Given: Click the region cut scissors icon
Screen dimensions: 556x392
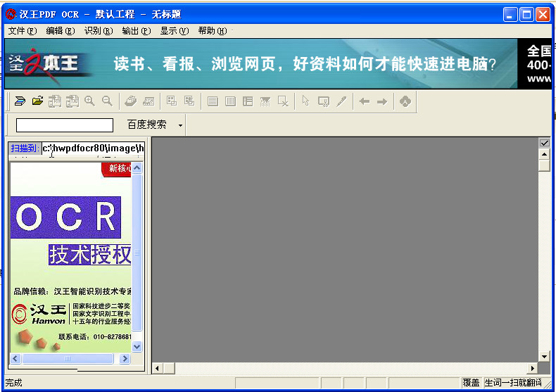Looking at the screenshot, I should pyautogui.click(x=323, y=101).
